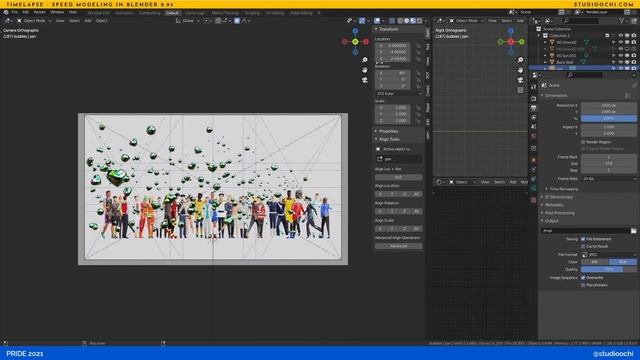Open the Render menu
This screenshot has width=640, height=360.
(x=40, y=13)
